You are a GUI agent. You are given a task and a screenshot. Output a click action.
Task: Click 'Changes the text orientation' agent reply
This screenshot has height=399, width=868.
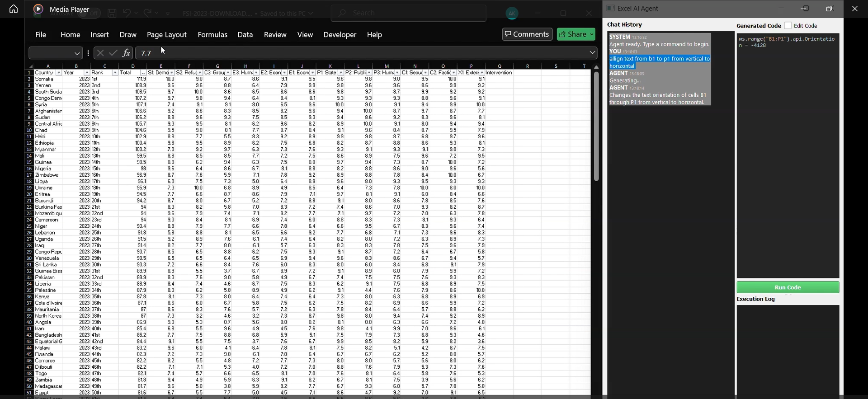tap(658, 99)
